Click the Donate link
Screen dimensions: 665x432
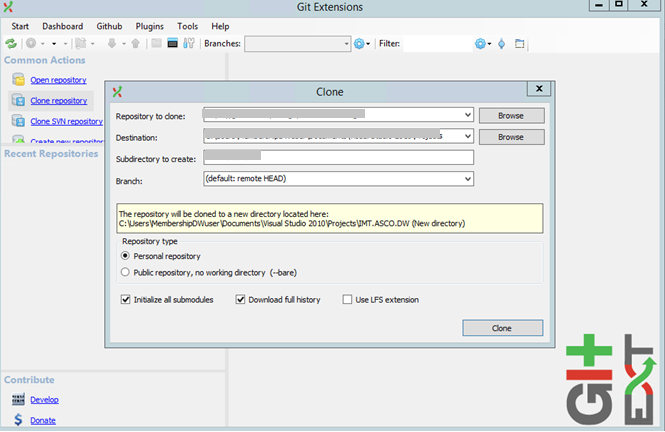pos(43,420)
